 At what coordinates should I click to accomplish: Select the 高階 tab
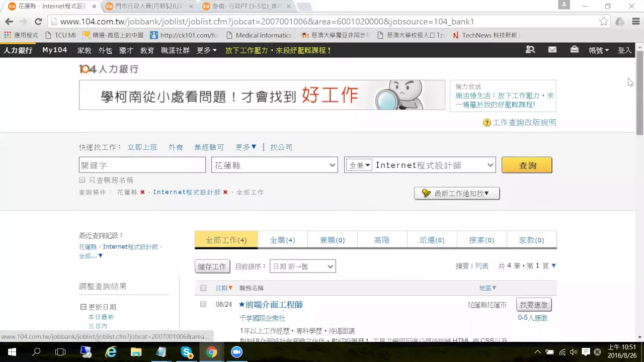tap(382, 240)
